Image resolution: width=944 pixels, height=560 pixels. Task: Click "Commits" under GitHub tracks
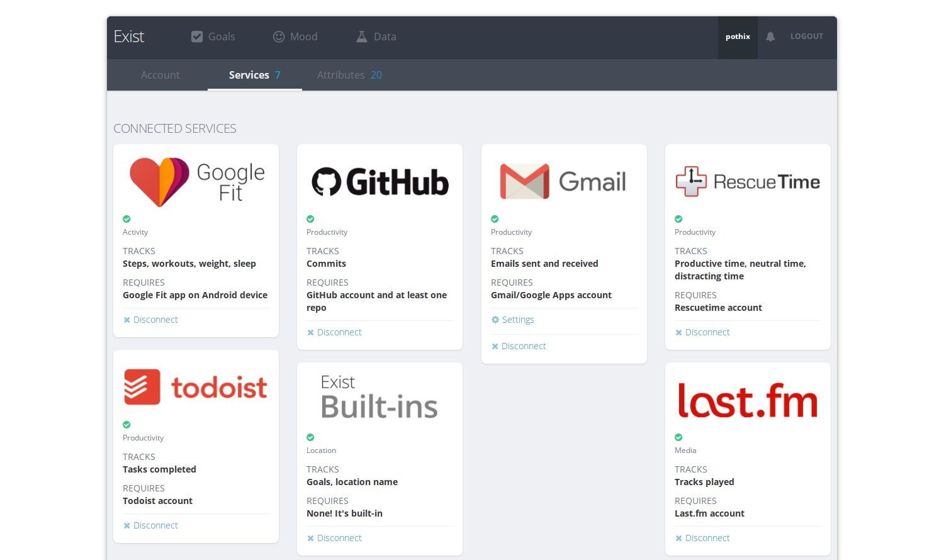tap(326, 264)
